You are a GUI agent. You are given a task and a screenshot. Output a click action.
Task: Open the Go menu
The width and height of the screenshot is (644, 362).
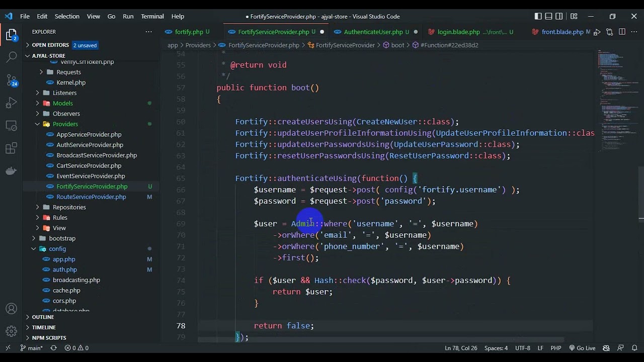[x=111, y=16]
